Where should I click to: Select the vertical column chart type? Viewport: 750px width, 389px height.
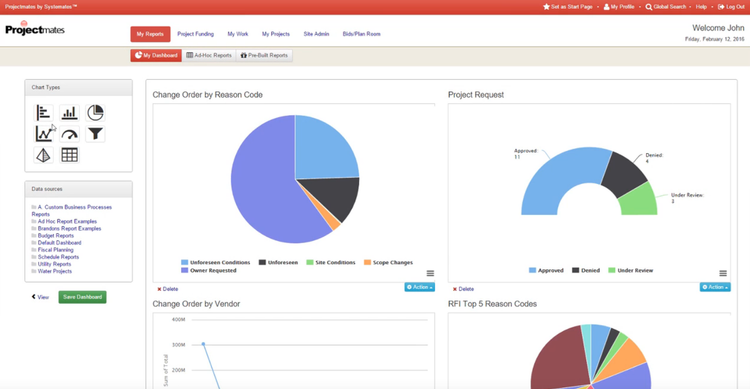pyautogui.click(x=69, y=113)
